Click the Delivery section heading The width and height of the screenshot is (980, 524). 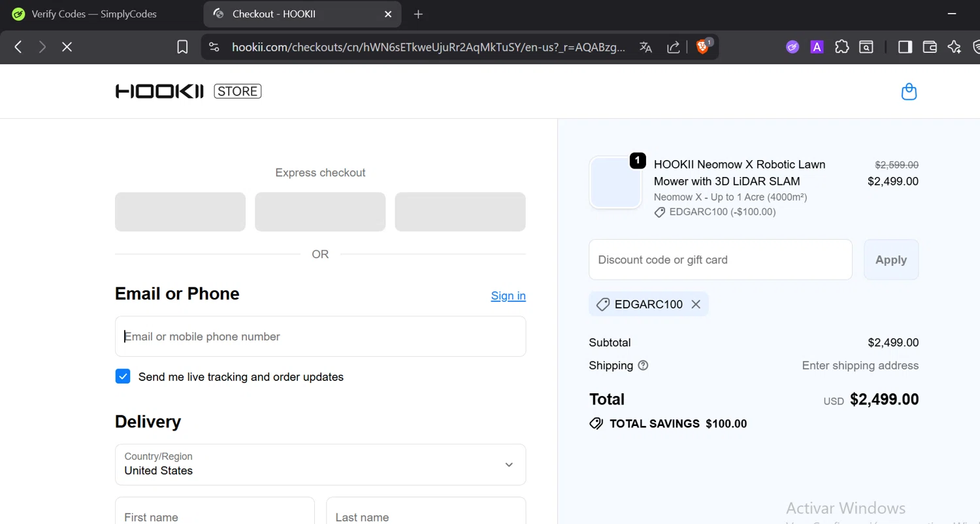click(148, 421)
